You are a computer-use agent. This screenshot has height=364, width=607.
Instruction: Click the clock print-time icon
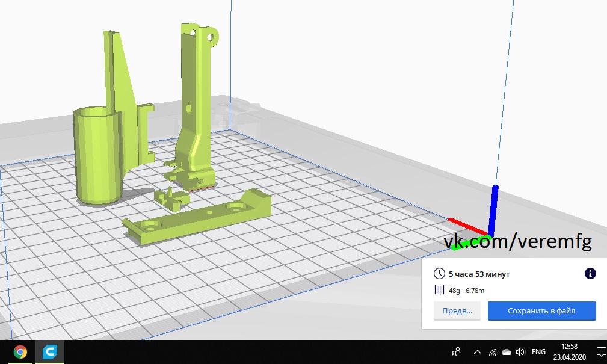coord(439,273)
